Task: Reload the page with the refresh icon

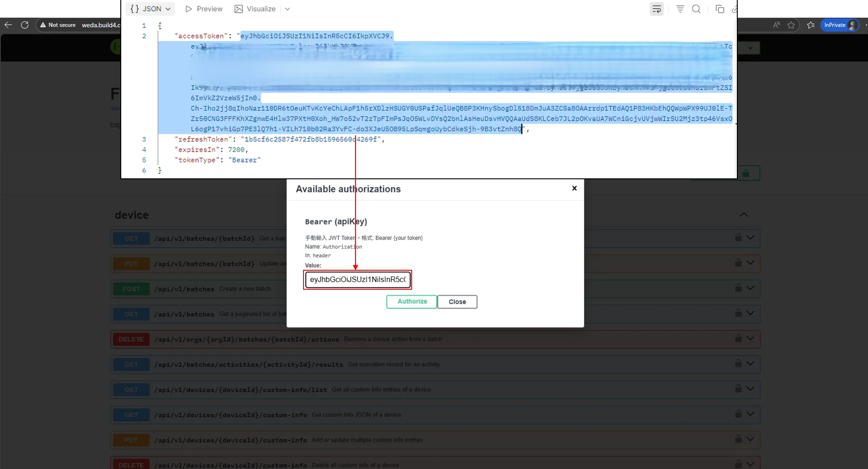Action: pyautogui.click(x=25, y=25)
